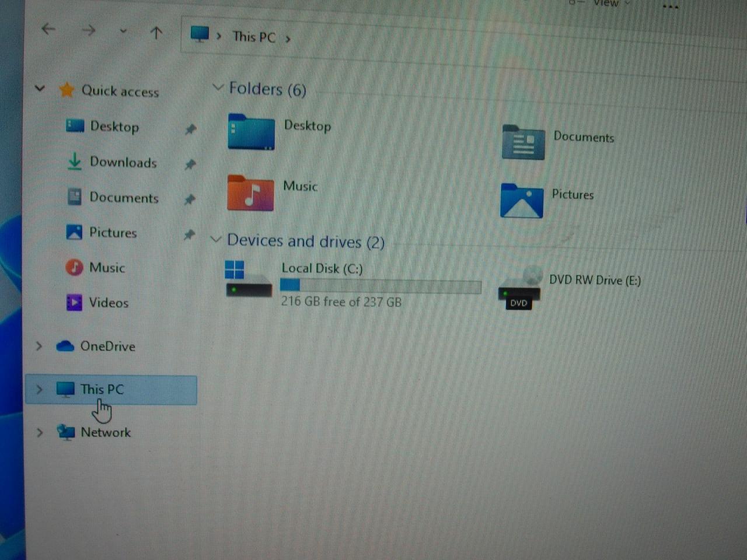Image resolution: width=747 pixels, height=560 pixels.
Task: Open the Pictures folder in main pane
Action: click(521, 201)
